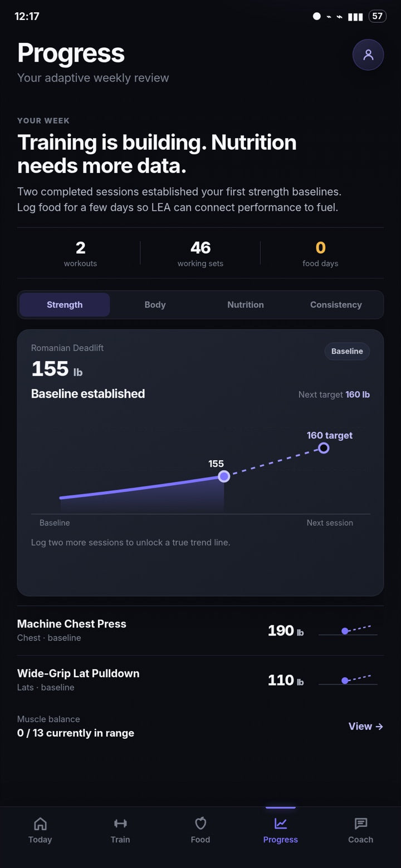The image size is (401, 868).
Task: Open muscle balance View link
Action: point(366,726)
